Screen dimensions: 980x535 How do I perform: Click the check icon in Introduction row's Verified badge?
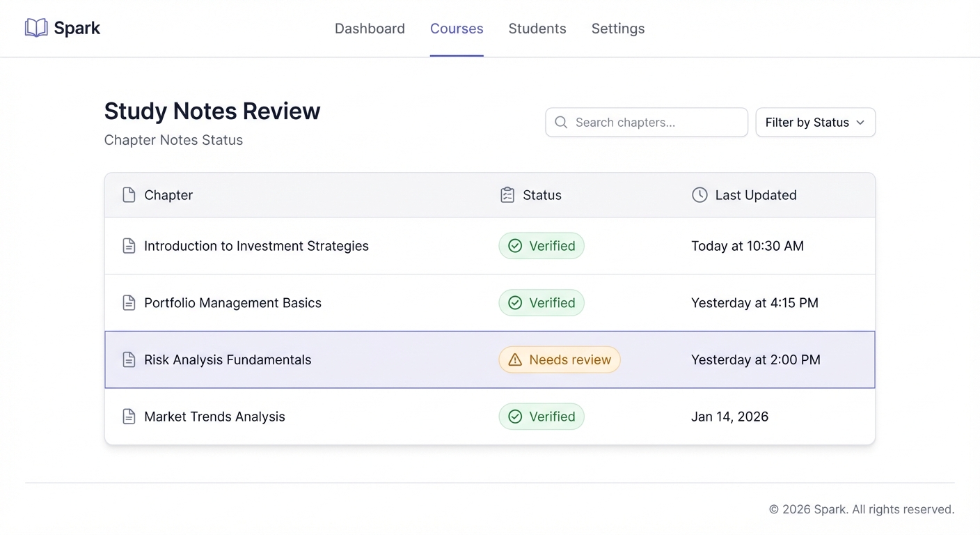pos(515,246)
